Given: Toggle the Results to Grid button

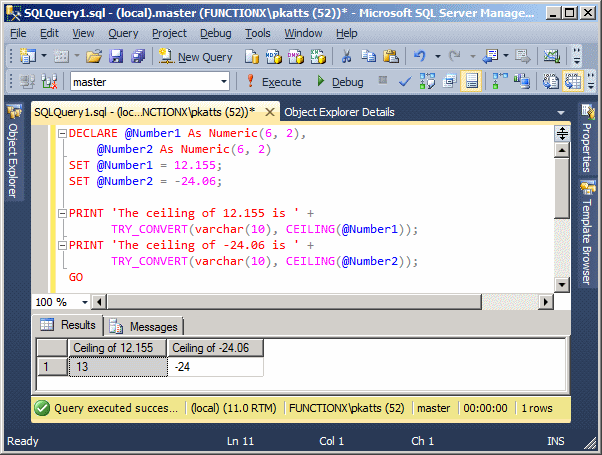Looking at the screenshot, I should point(573,81).
